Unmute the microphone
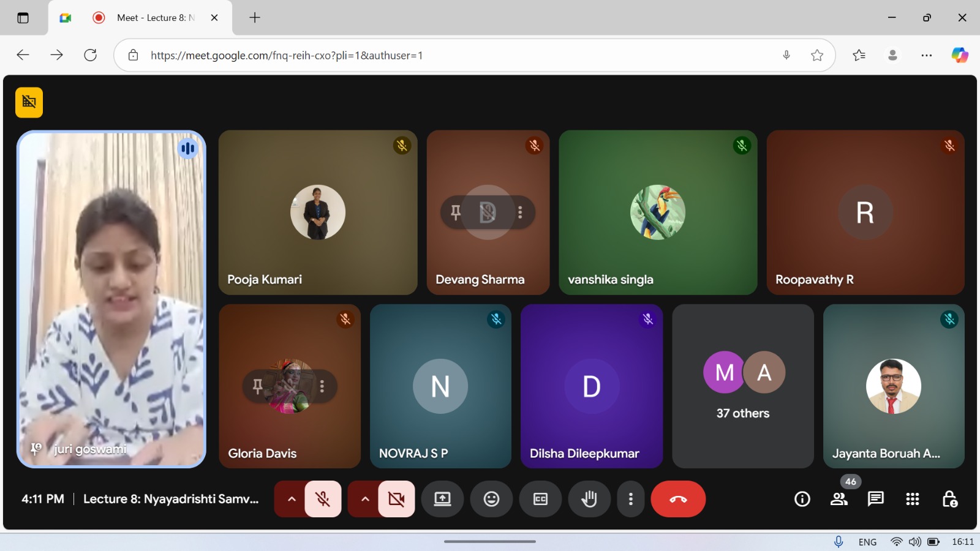This screenshot has height=551, width=980. [x=323, y=499]
